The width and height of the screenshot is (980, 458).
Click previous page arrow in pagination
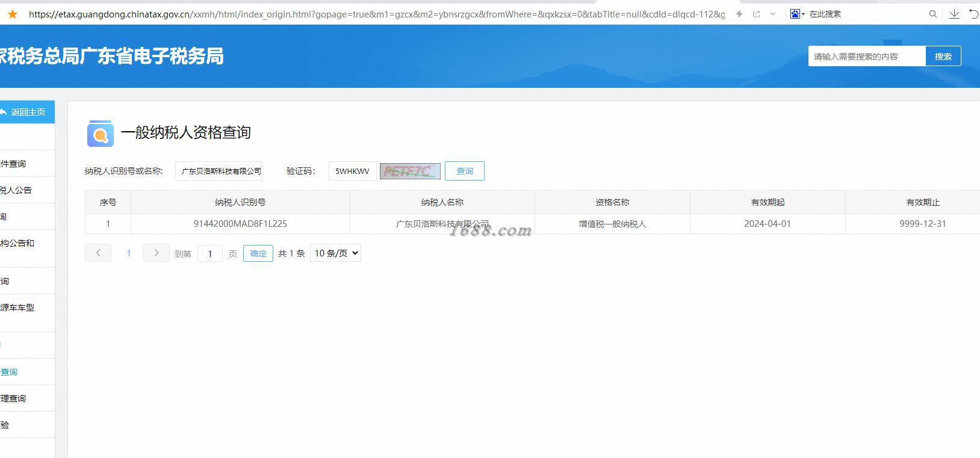pos(98,253)
